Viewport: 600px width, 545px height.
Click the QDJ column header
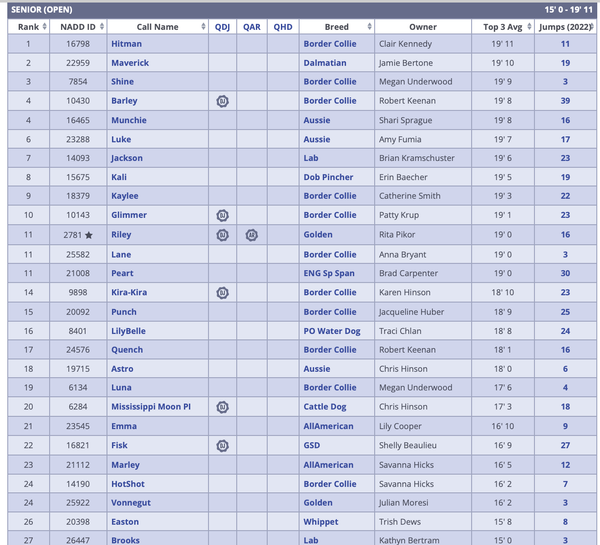(x=222, y=27)
